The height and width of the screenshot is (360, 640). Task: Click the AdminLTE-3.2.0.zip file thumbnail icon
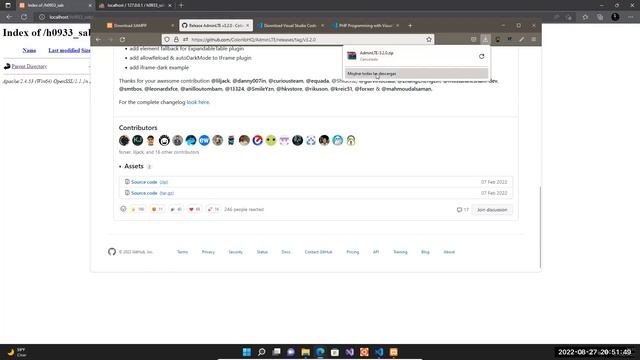click(352, 56)
